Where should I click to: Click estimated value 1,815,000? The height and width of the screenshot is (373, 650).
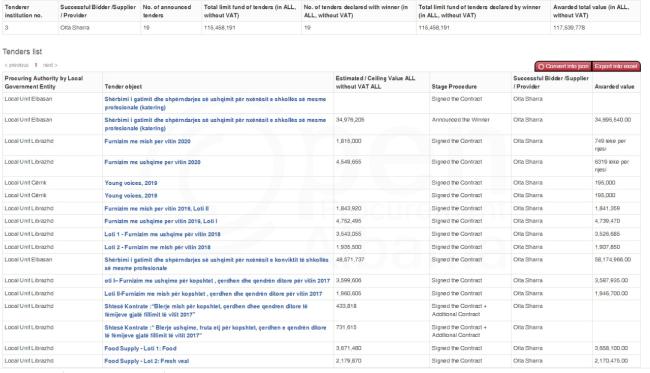348,141
